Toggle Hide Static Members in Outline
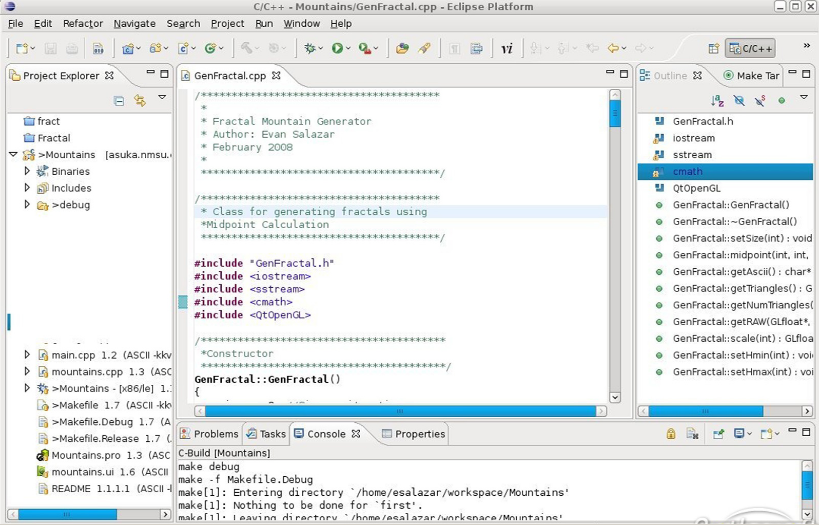The image size is (819, 525). pyautogui.click(x=760, y=100)
